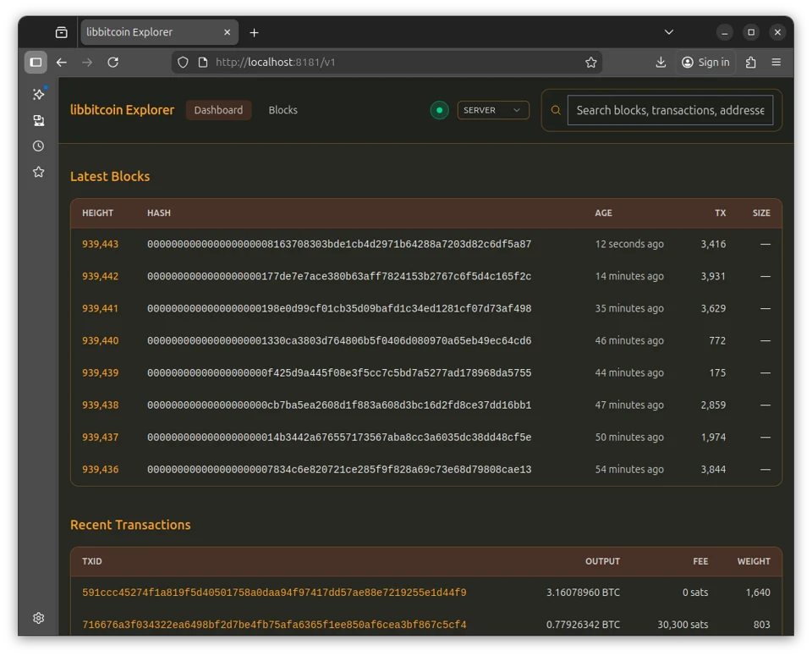Select the block hash ending in dd48cf5e
Viewport: 812px width, 656px height.
coord(339,438)
